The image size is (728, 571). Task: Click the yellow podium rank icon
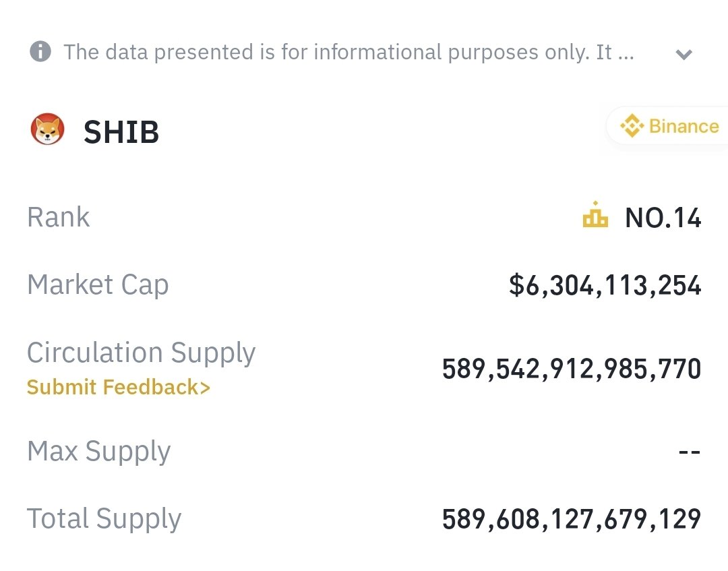(x=595, y=214)
